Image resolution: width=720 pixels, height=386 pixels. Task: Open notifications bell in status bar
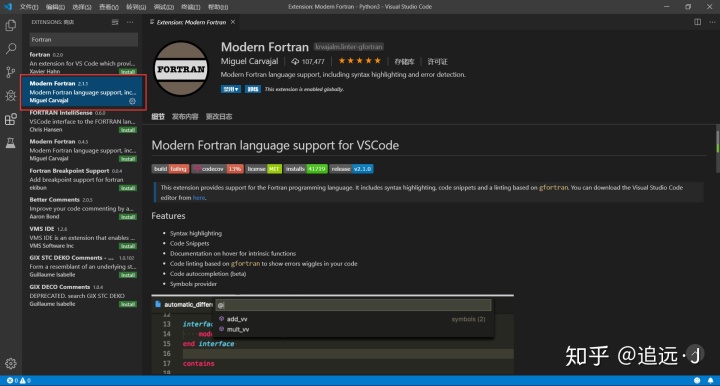[710, 380]
